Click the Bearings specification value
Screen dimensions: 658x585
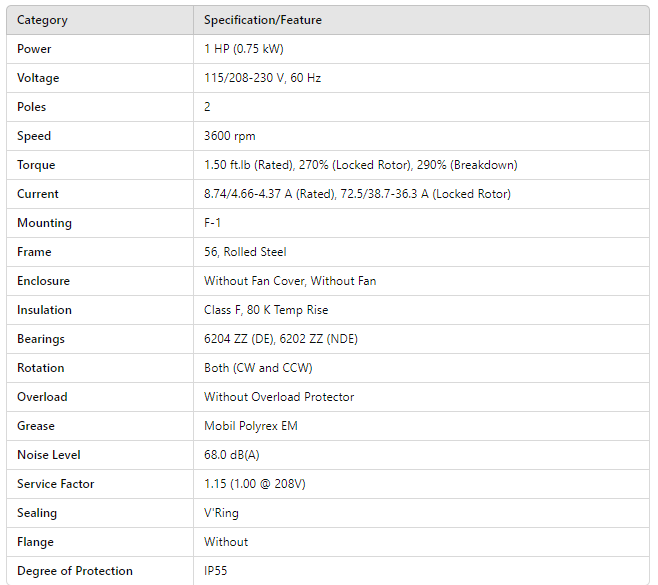(281, 339)
